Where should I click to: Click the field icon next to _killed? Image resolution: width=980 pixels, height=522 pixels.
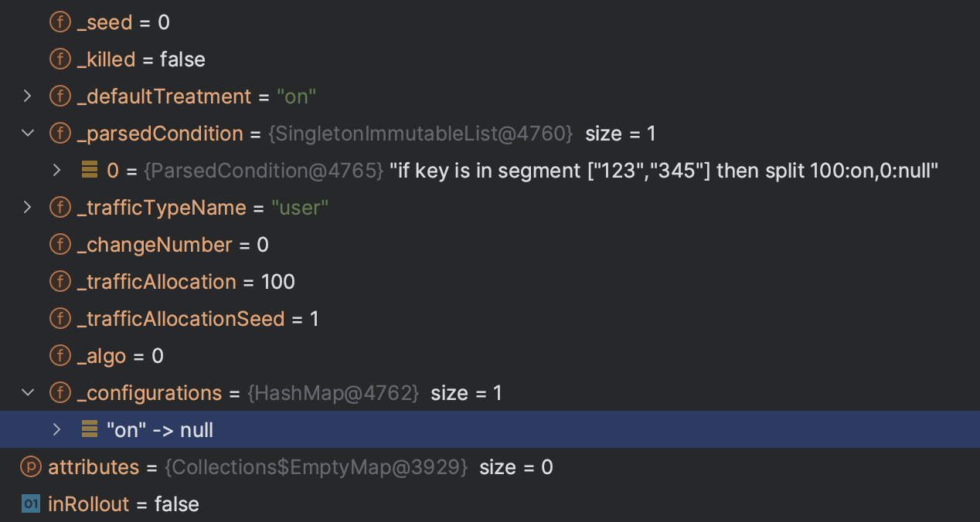(60, 59)
